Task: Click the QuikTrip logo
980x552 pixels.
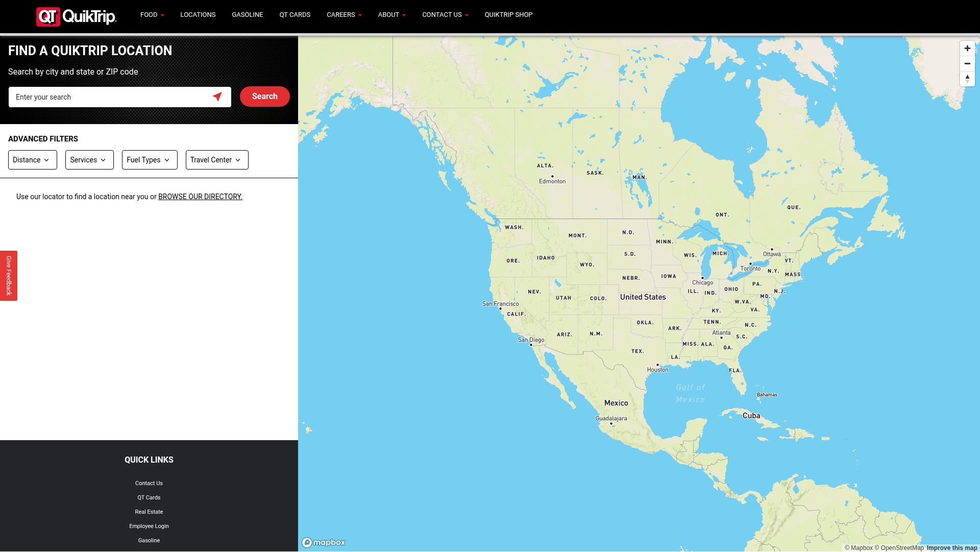Action: pyautogui.click(x=77, y=16)
